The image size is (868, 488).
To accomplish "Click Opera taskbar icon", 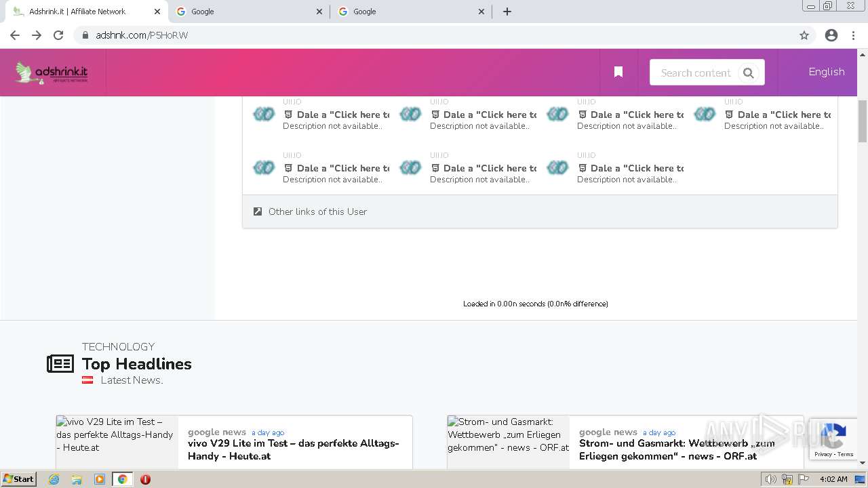I will [145, 479].
